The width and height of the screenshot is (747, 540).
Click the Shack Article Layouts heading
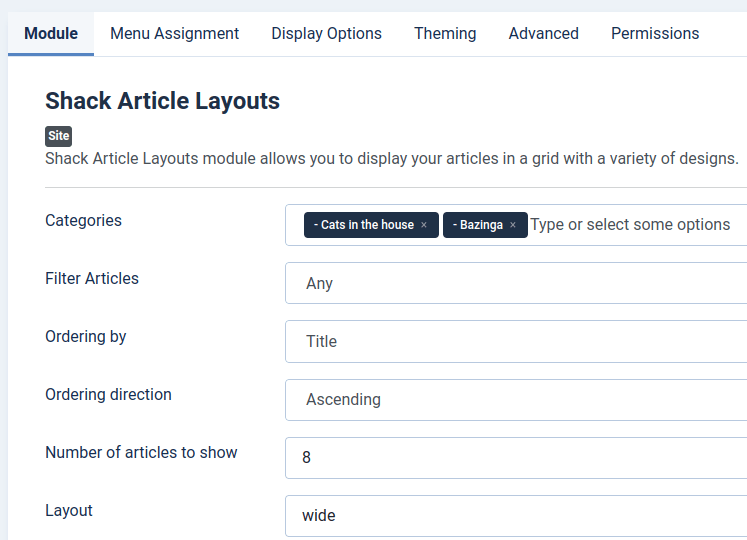pos(162,101)
